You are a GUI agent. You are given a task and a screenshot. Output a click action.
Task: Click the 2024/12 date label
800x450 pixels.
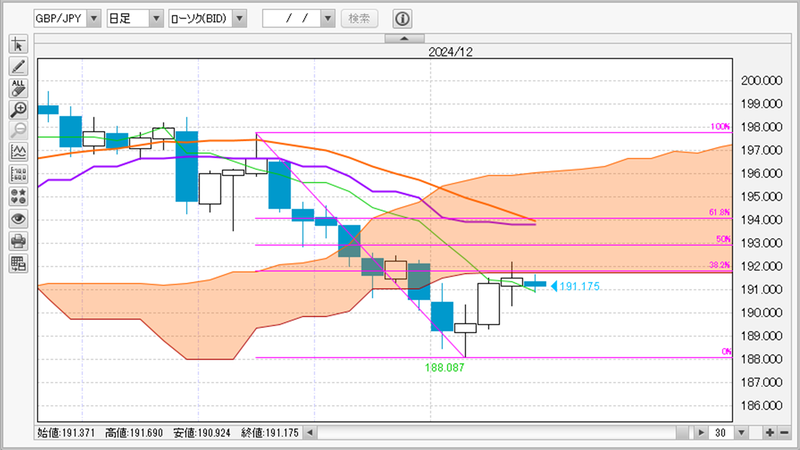(450, 52)
